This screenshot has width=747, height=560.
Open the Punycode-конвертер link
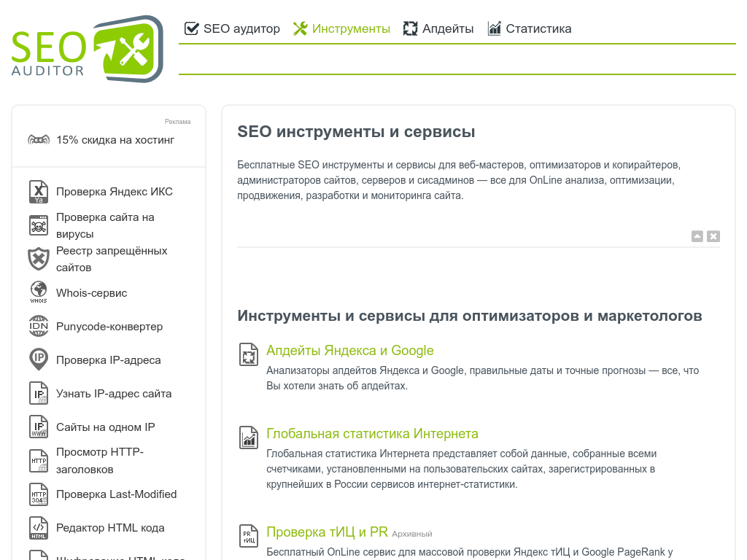point(109,327)
